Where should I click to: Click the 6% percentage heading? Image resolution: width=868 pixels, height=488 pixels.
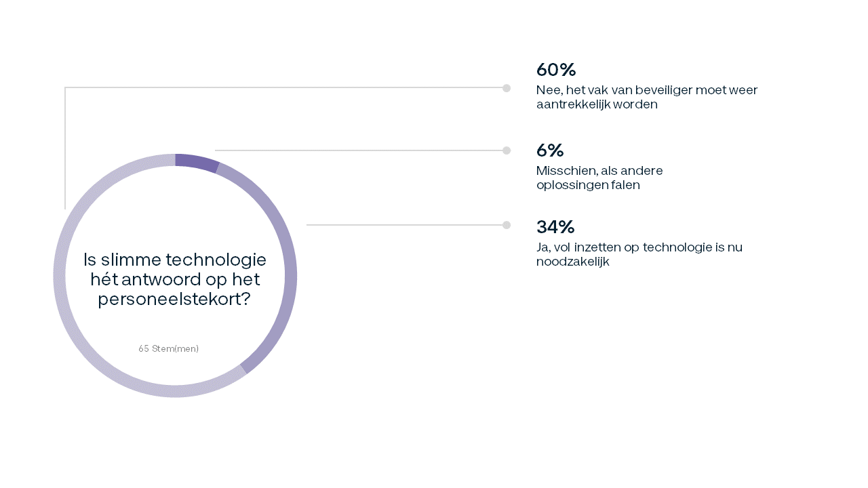tap(550, 150)
